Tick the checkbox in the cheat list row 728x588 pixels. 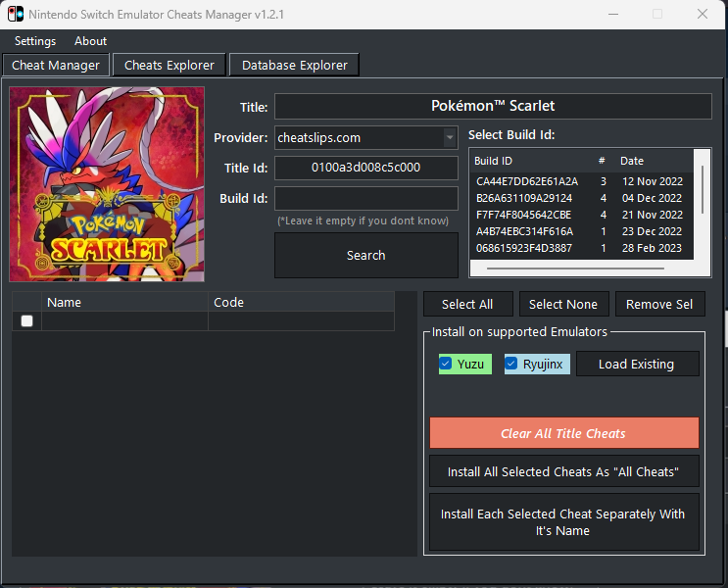point(26,320)
